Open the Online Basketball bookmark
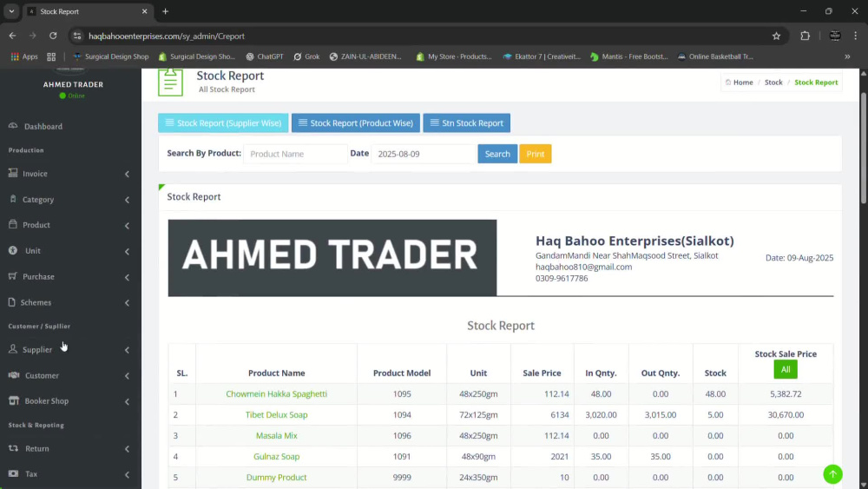This screenshot has width=868, height=489. pyautogui.click(x=715, y=56)
